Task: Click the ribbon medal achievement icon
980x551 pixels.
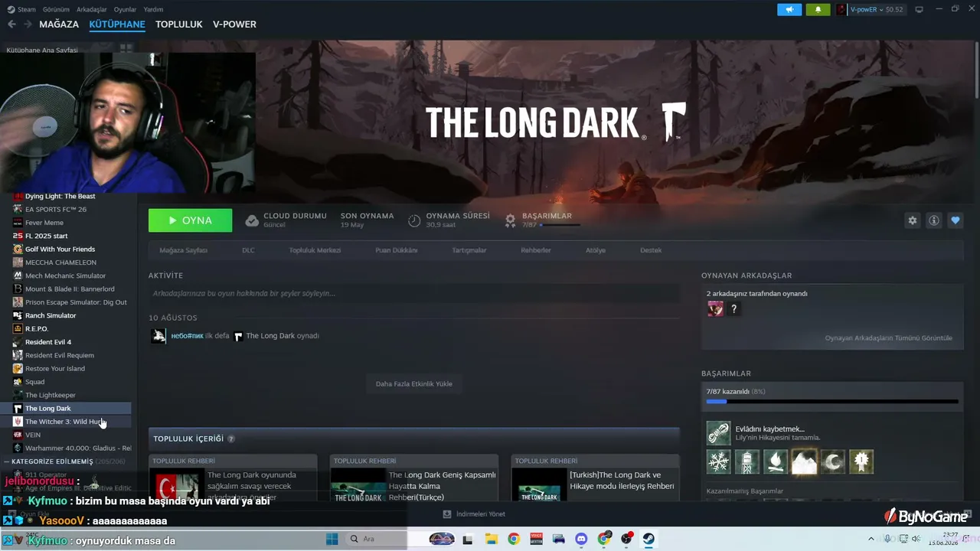Action: tap(861, 461)
